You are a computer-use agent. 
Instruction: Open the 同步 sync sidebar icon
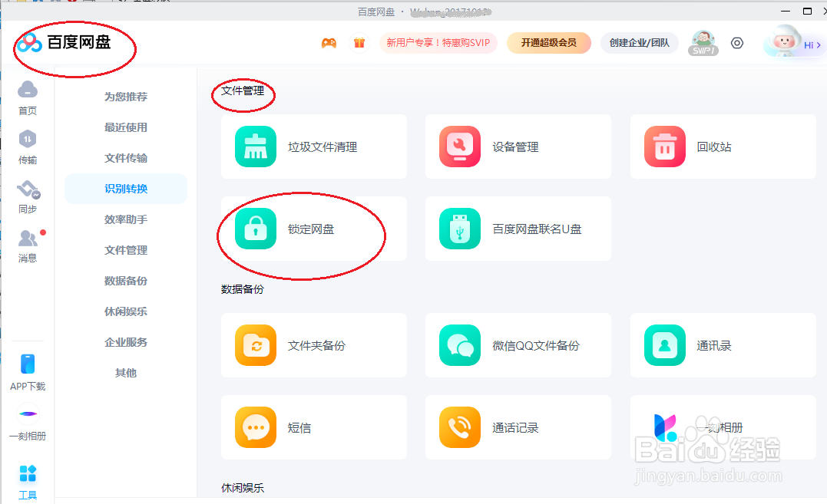pos(28,189)
